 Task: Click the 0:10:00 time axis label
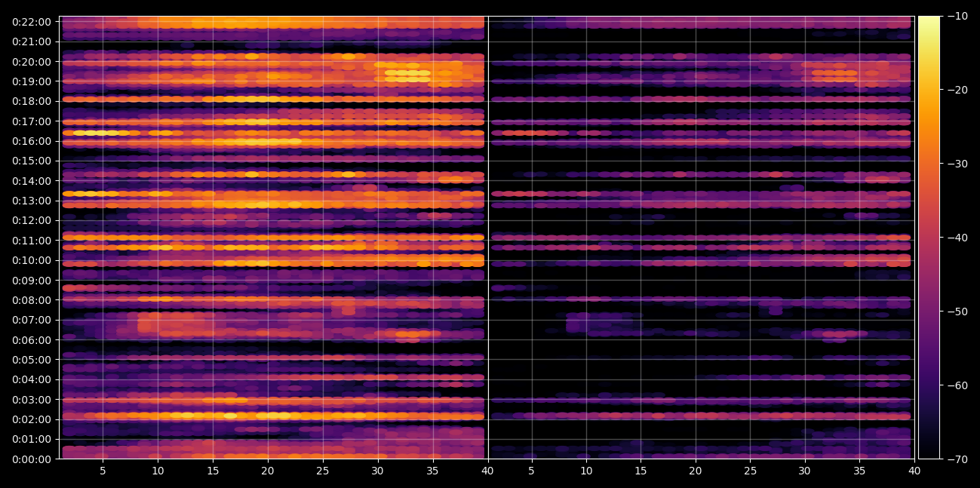[32, 260]
